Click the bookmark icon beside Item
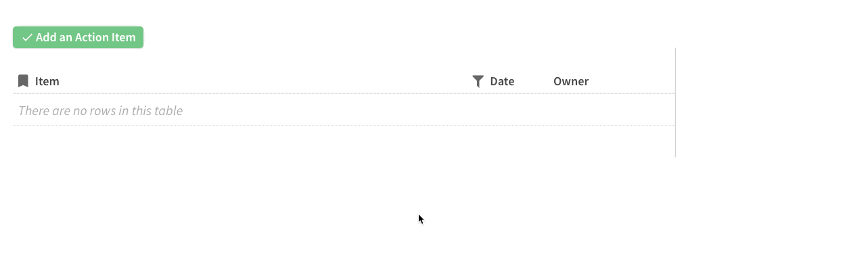Image resolution: width=868 pixels, height=266 pixels. click(23, 81)
